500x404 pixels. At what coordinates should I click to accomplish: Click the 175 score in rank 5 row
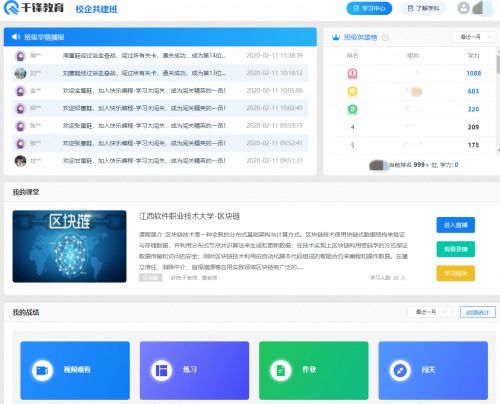(x=473, y=145)
